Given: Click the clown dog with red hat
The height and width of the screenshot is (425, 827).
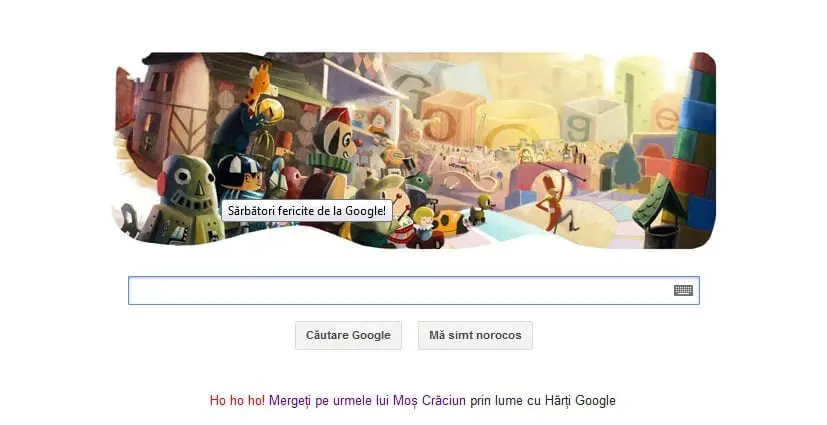Looking at the screenshot, I should point(334,142).
